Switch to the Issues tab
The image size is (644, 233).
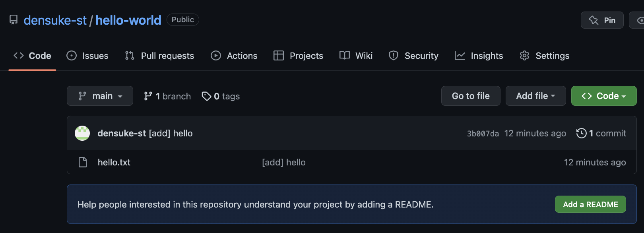(x=87, y=56)
